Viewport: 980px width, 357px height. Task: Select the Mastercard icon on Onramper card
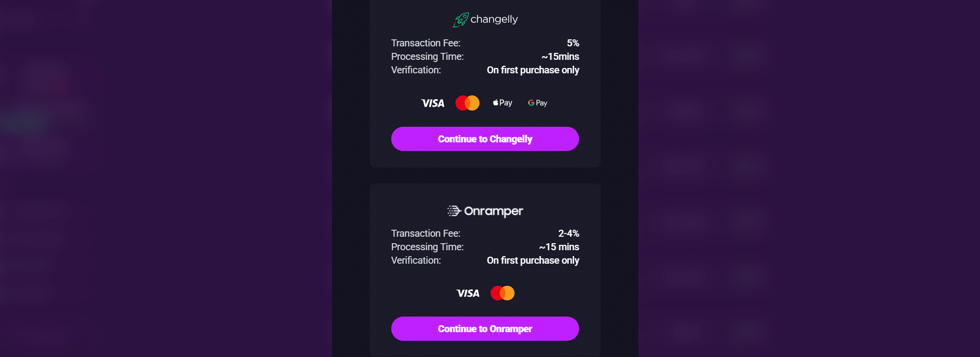pyautogui.click(x=502, y=293)
